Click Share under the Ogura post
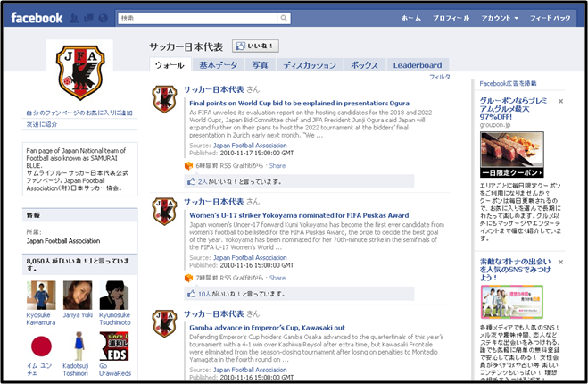Screen dimensions: 588x384 pyautogui.click(x=277, y=166)
